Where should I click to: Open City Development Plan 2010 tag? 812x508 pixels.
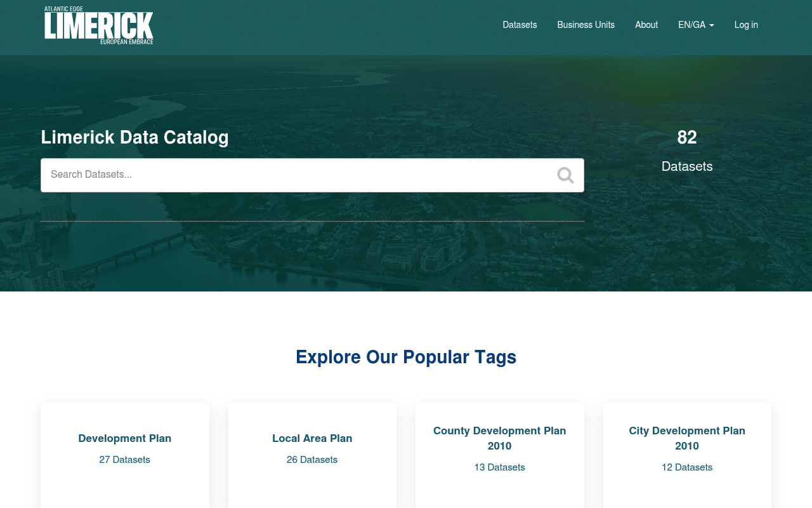click(x=687, y=438)
